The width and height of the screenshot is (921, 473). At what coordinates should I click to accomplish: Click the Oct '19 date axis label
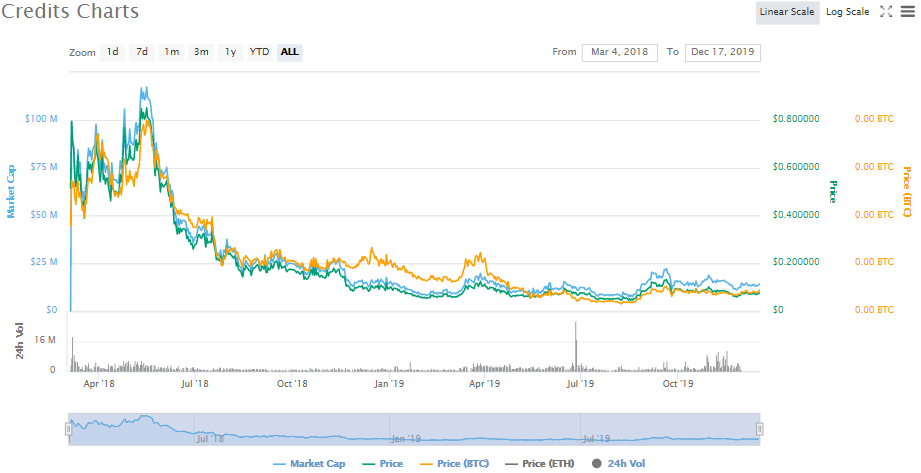click(678, 384)
